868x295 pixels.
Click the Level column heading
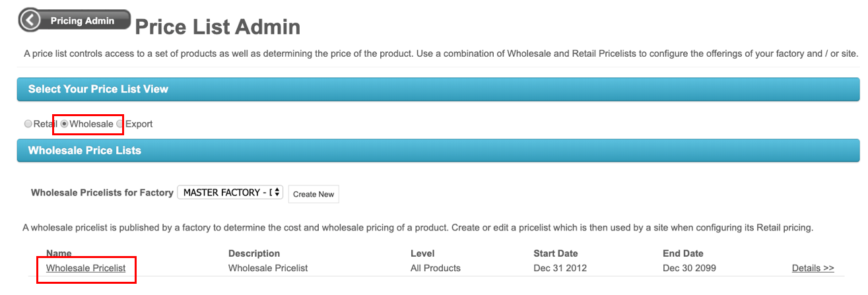pos(422,253)
